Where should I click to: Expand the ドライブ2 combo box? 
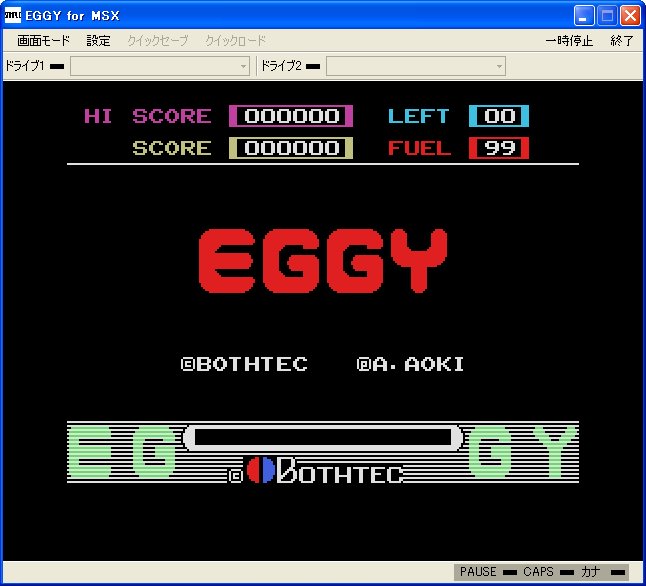tap(416, 66)
